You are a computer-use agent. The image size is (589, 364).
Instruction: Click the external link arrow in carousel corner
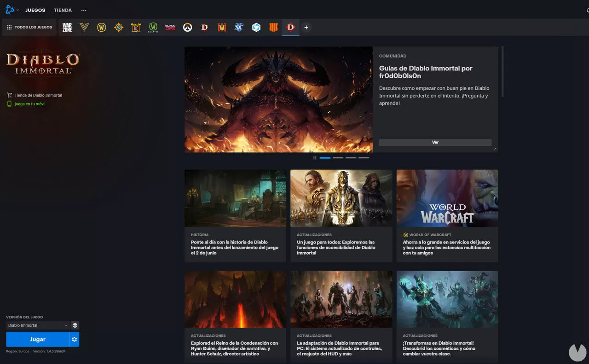tap(495, 149)
